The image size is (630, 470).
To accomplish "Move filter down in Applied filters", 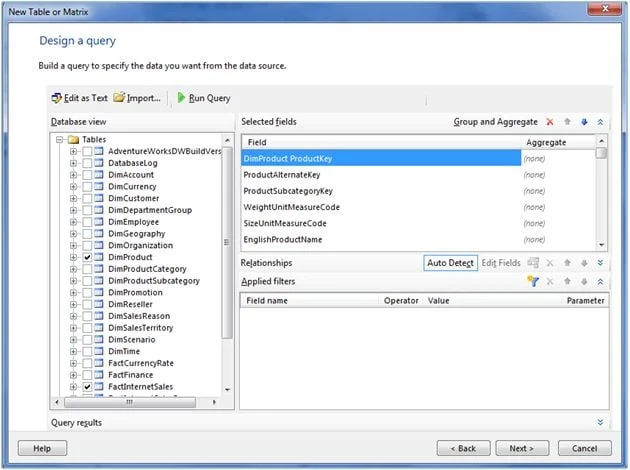I will click(584, 282).
